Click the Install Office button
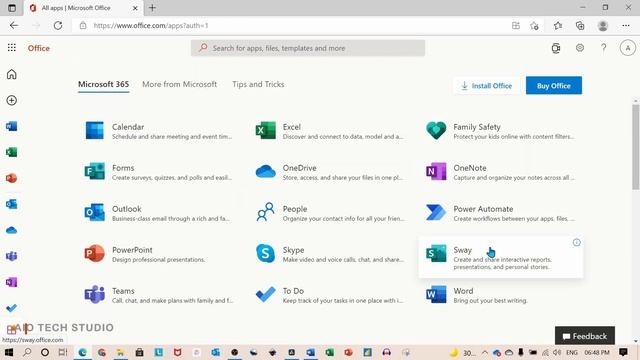Image resolution: width=640 pixels, height=360 pixels. click(487, 86)
